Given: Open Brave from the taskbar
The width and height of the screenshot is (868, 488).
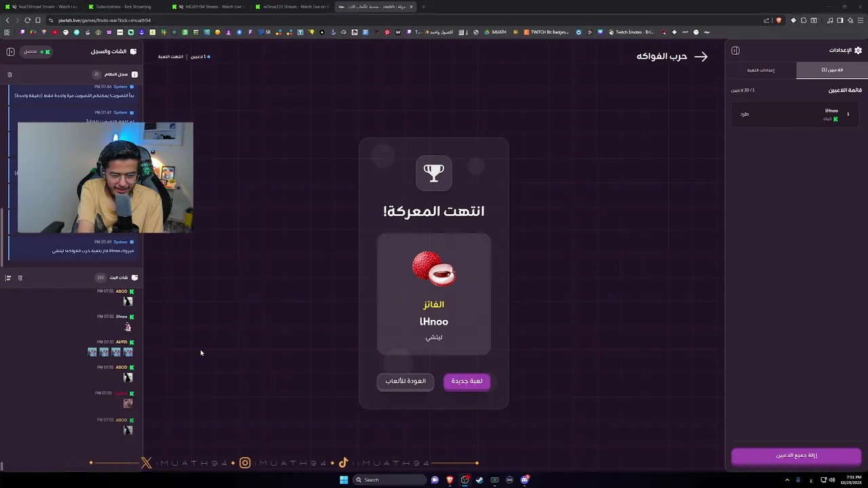Looking at the screenshot, I should (x=450, y=480).
